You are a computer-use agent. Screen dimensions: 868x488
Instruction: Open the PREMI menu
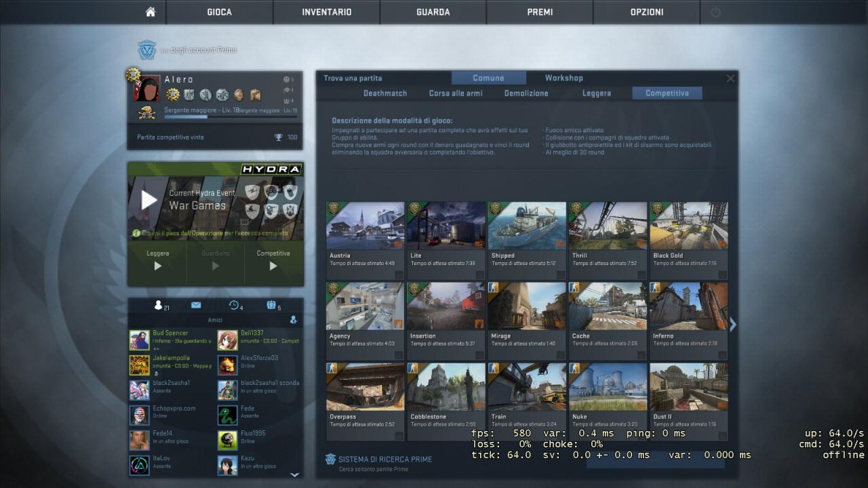pyautogui.click(x=540, y=12)
